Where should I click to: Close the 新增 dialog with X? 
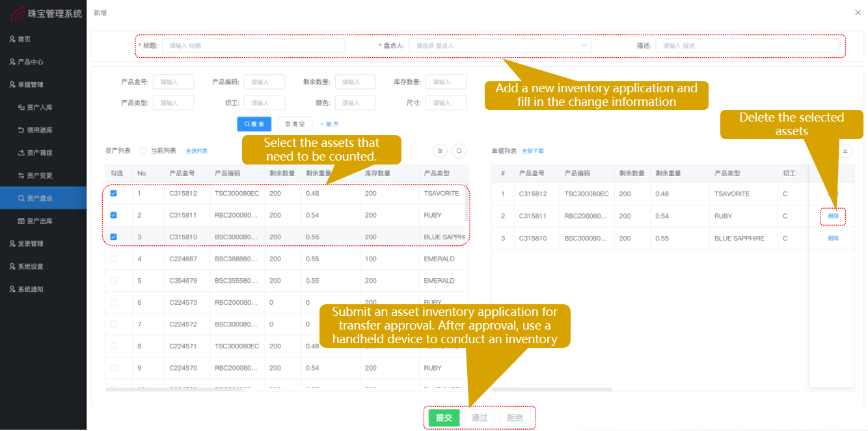[x=857, y=12]
